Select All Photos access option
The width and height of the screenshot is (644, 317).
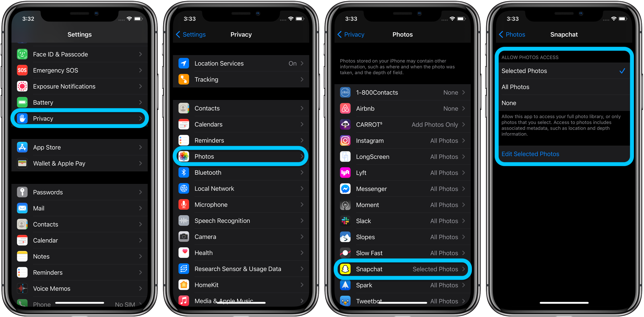pyautogui.click(x=563, y=87)
